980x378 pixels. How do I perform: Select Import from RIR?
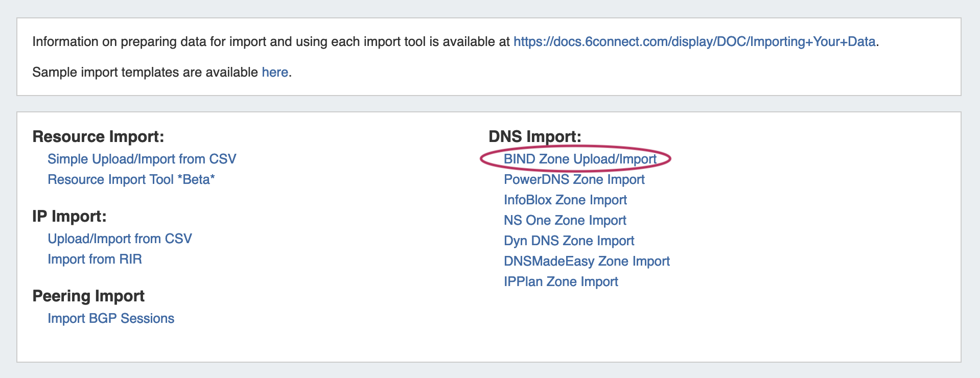pos(95,259)
